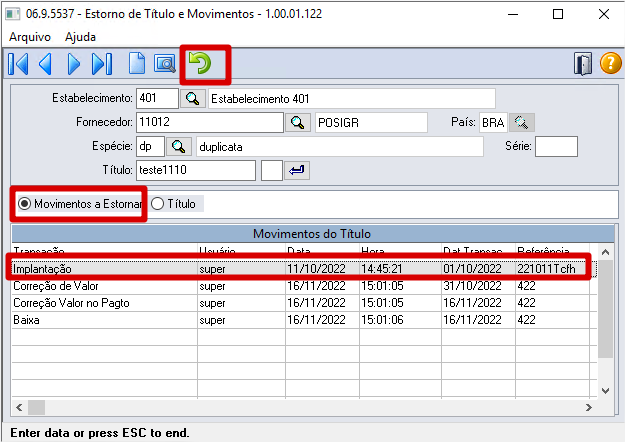The width and height of the screenshot is (625, 442).
Task: Click the empty Série field
Action: tap(556, 147)
